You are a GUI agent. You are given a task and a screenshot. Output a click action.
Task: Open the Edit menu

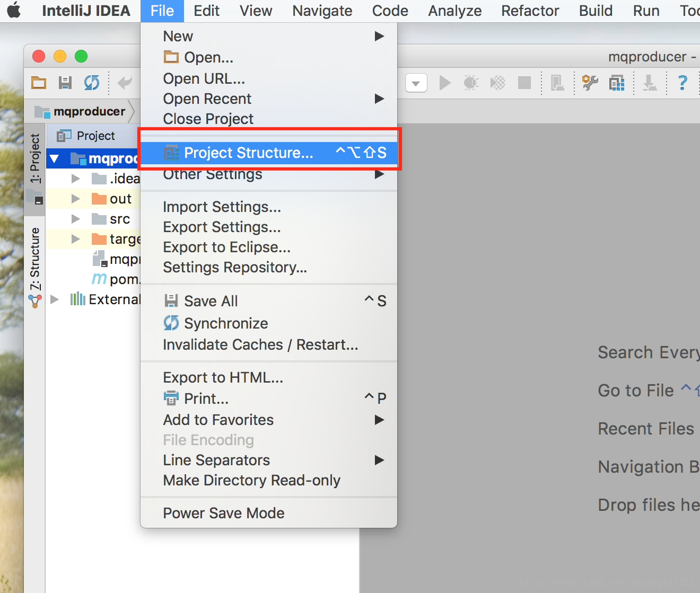206,11
